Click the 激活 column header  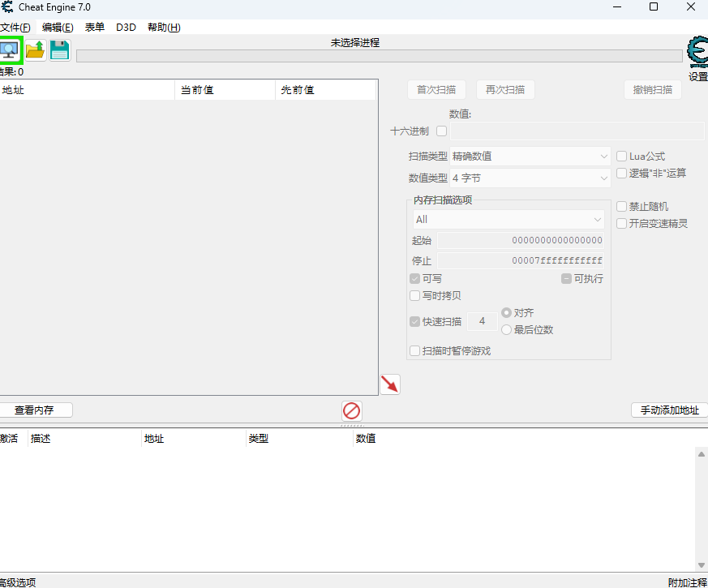click(14, 438)
